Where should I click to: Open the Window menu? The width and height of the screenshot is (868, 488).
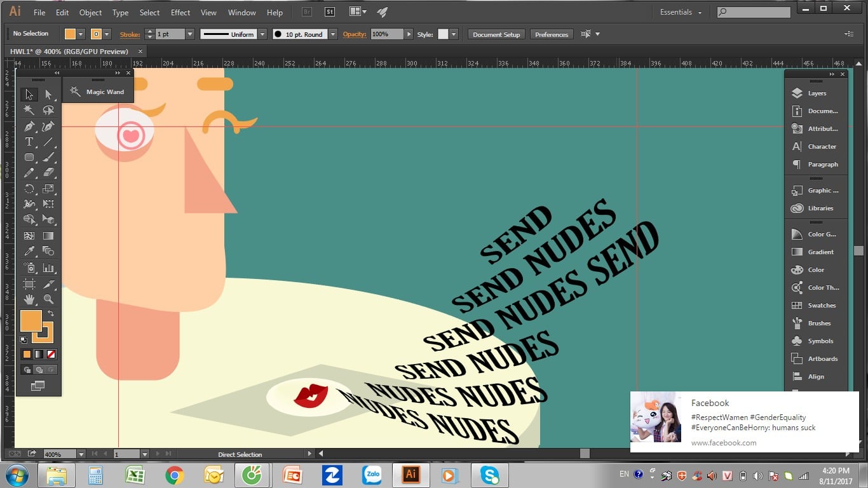coord(241,12)
